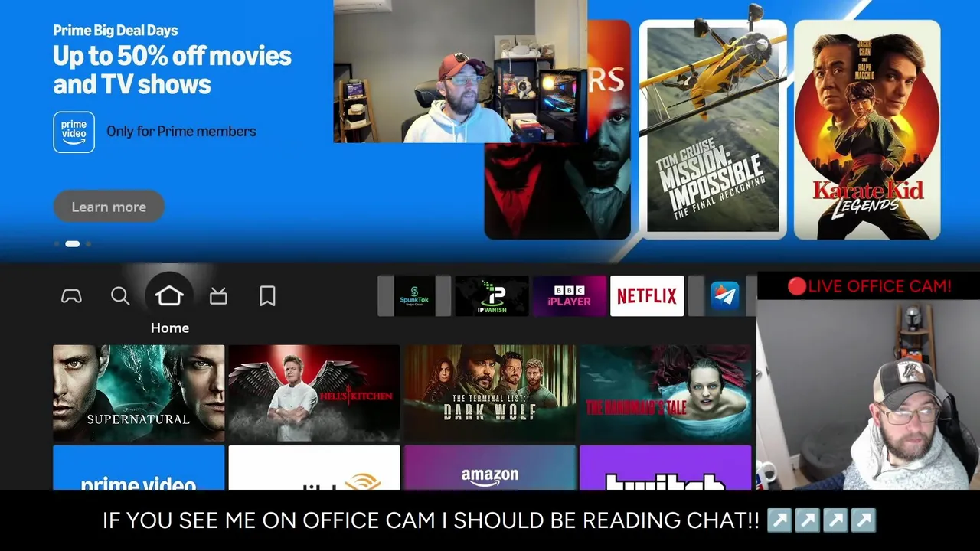Click the Home label under nav icon
Screen dimensions: 980x551
click(169, 328)
